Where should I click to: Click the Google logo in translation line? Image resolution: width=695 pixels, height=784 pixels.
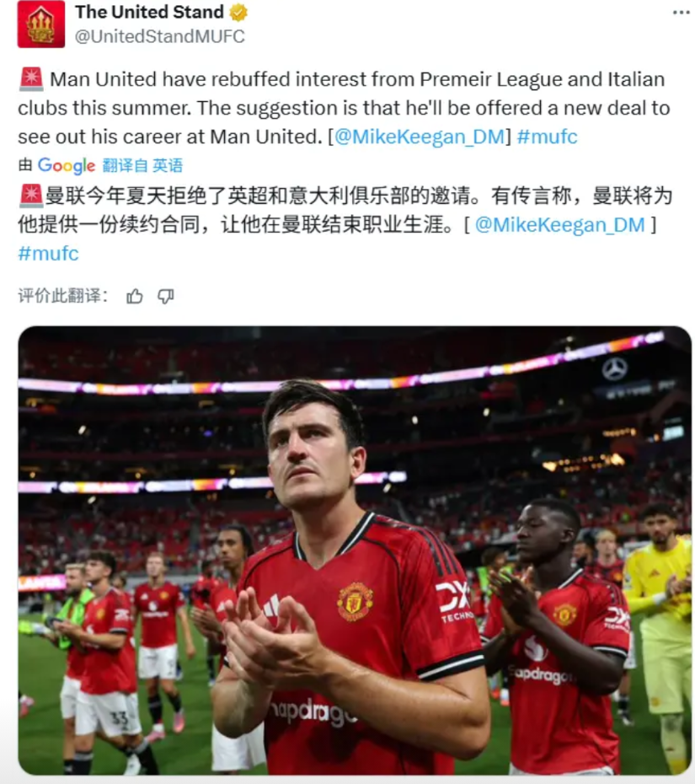67,165
